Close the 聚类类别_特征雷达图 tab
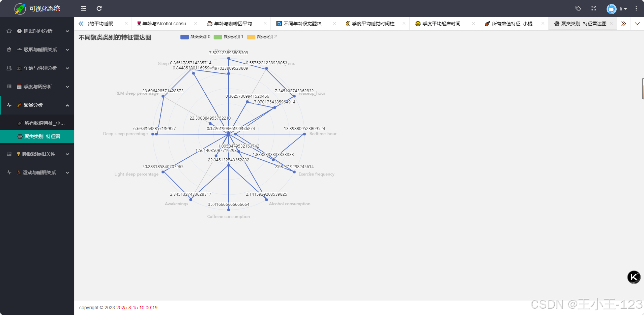The width and height of the screenshot is (644, 315). coord(611,24)
